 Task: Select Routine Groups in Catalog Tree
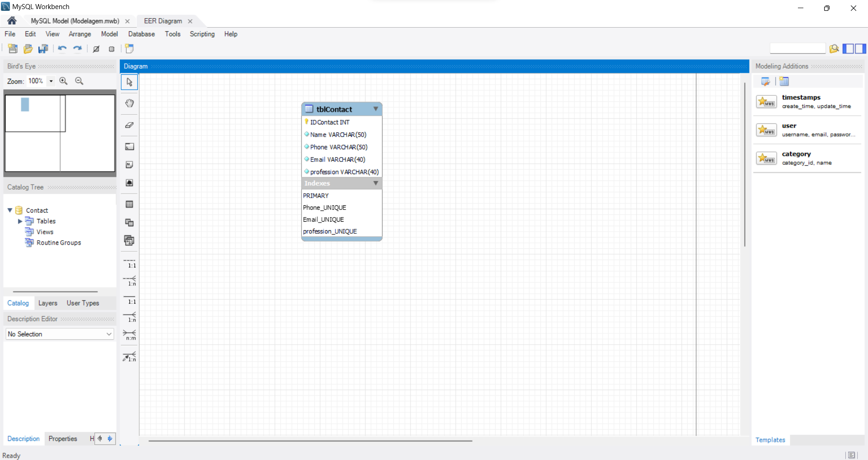click(x=59, y=243)
